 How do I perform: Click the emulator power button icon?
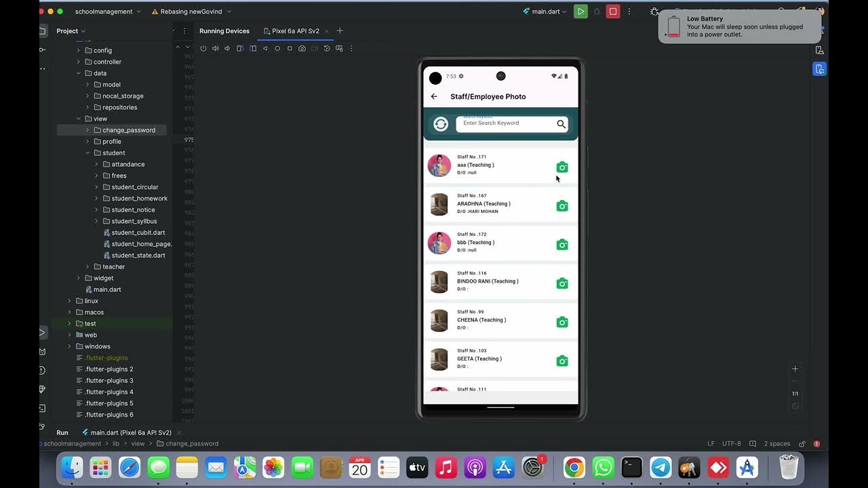[203, 49]
